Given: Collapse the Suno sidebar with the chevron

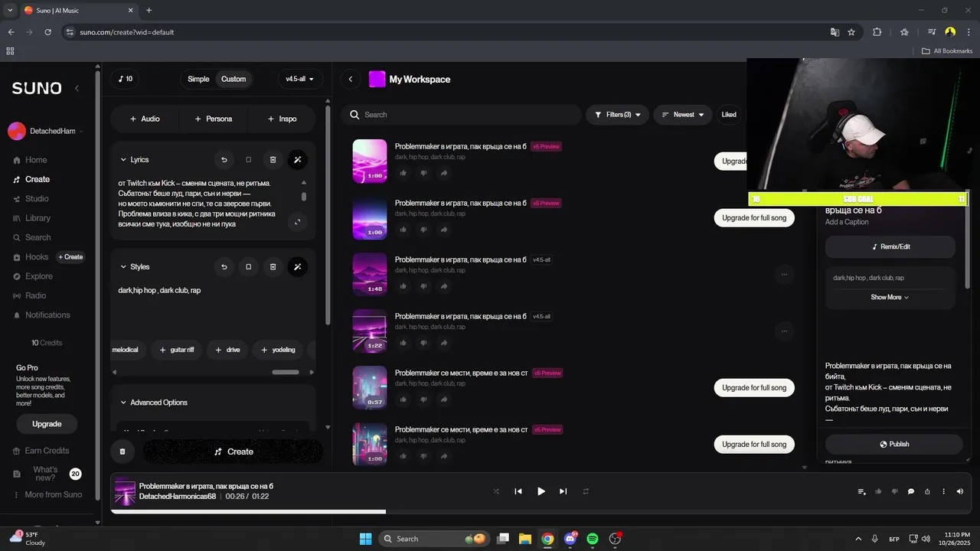Looking at the screenshot, I should pos(77,88).
